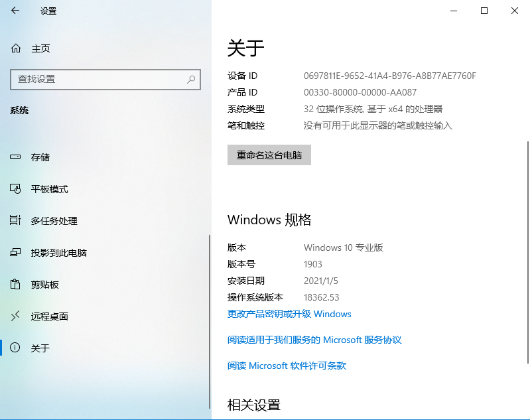
Task: Maximize the Settings window
Action: [484, 11]
